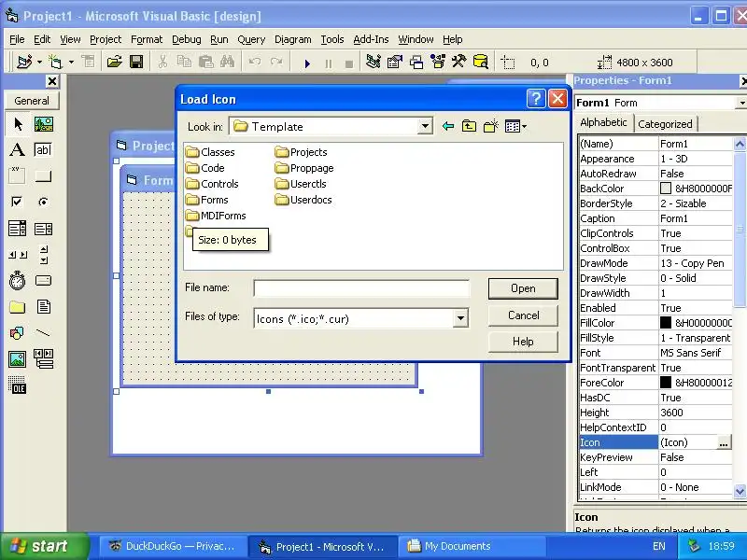Expand the Look in Template dropdown

point(425,127)
